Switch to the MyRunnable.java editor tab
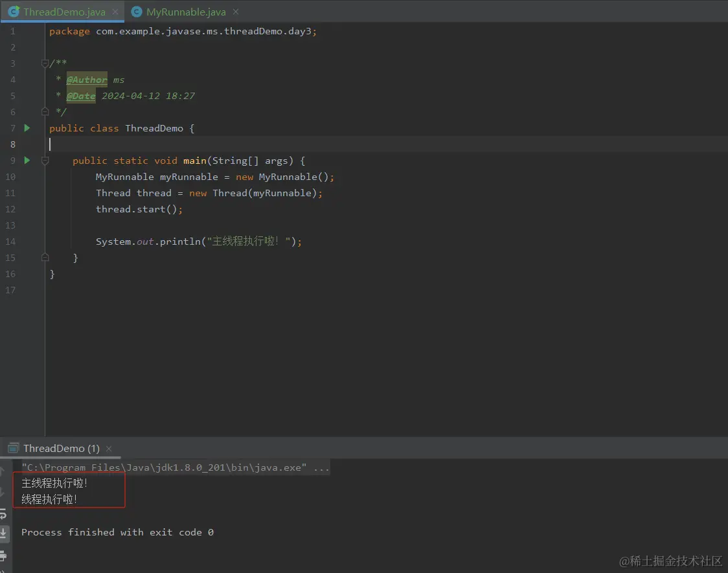 point(186,12)
